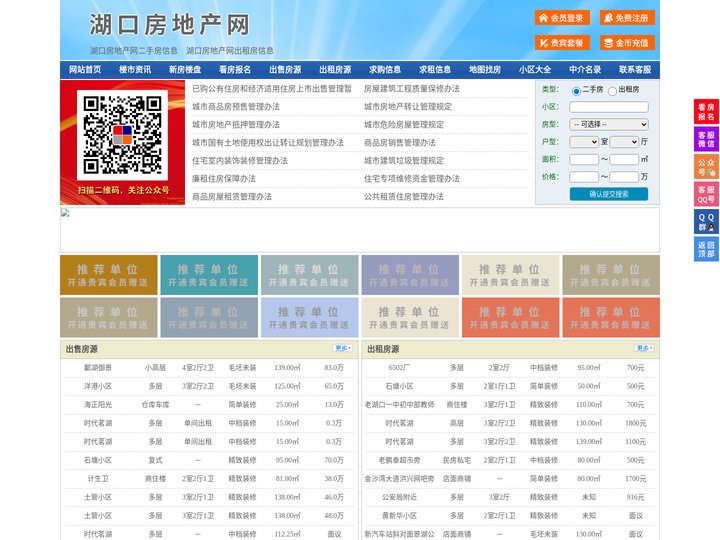This screenshot has width=720, height=540.
Task: Open 求租信息 navigation item
Action: click(x=435, y=70)
